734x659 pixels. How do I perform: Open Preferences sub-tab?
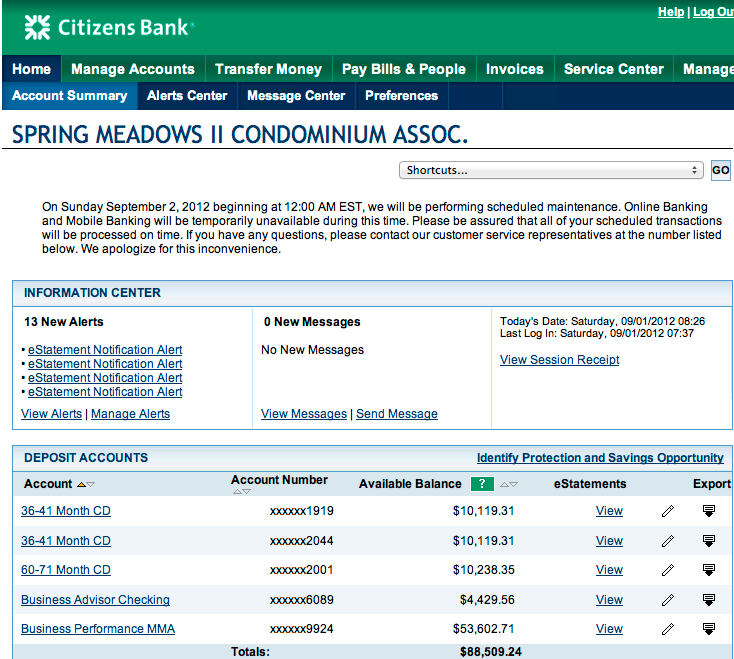click(x=402, y=95)
